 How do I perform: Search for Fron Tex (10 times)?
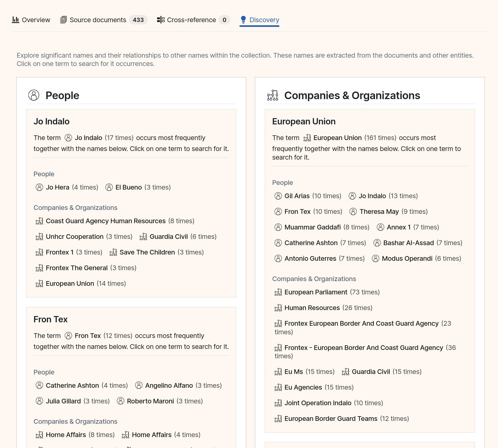pos(308,211)
